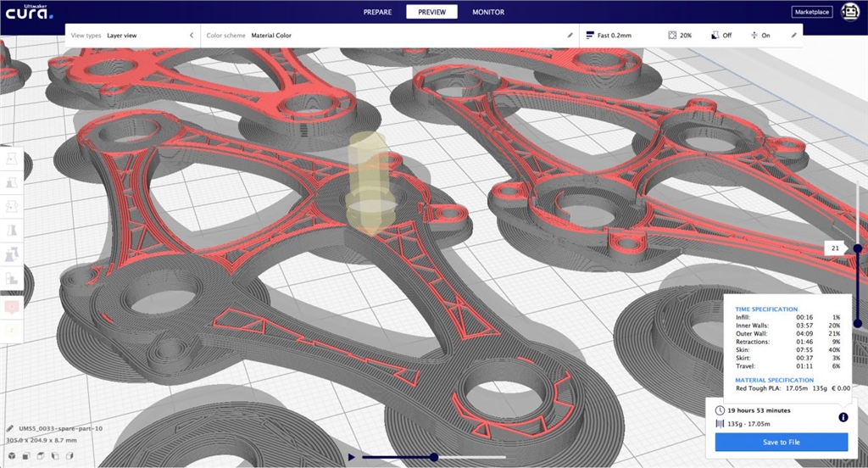The width and height of the screenshot is (868, 468).
Task: Open print settings via the pencil icon
Action: coord(793,36)
